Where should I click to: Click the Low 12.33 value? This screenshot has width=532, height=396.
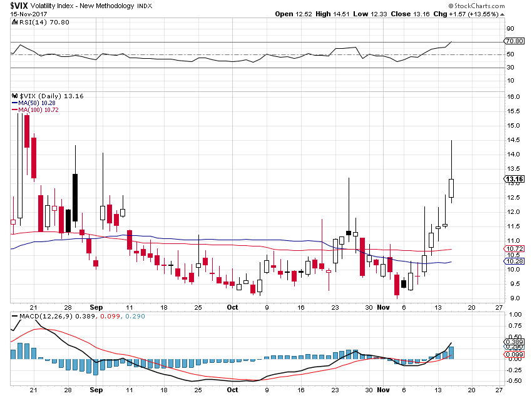point(370,14)
